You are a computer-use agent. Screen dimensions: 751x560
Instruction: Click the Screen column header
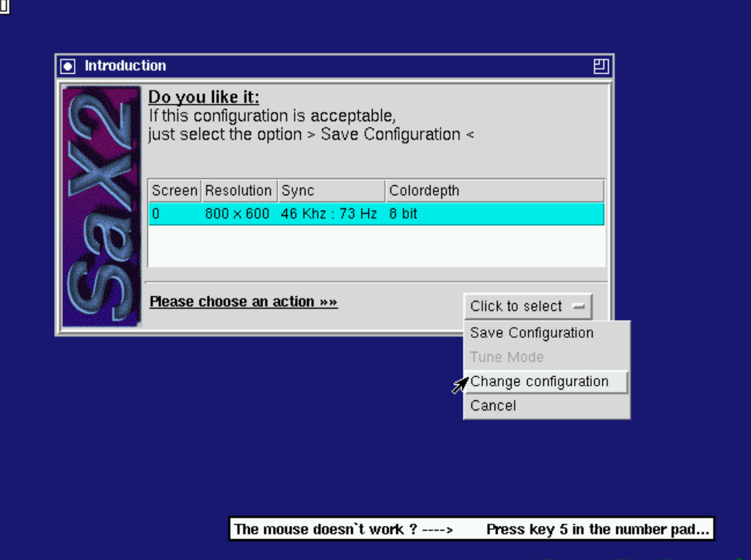(x=174, y=191)
